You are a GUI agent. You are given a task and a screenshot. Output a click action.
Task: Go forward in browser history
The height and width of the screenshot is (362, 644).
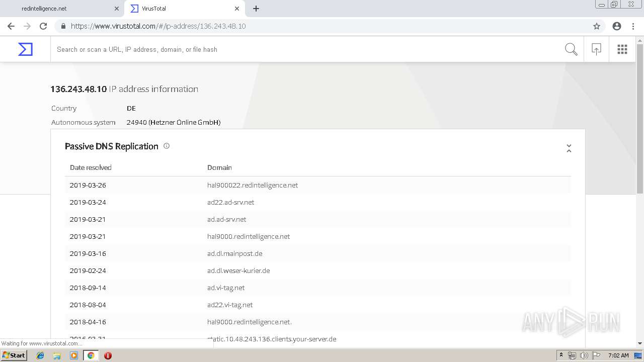pyautogui.click(x=27, y=26)
